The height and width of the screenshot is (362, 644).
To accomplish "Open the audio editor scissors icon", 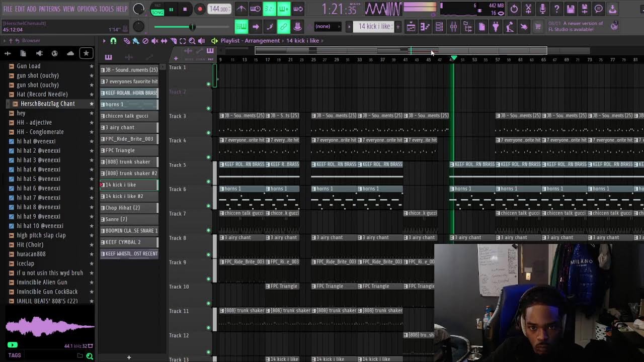I will coord(528,9).
